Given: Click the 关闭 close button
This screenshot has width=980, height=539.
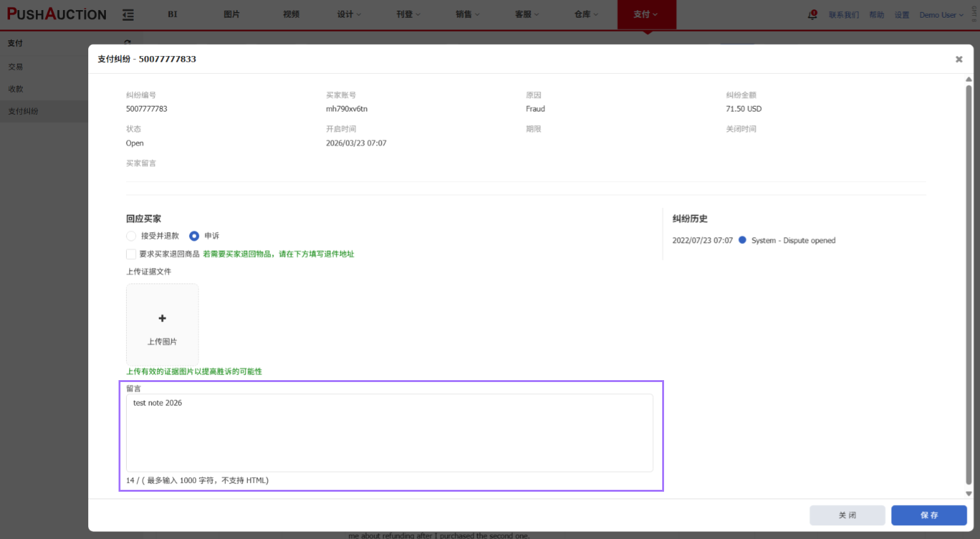Looking at the screenshot, I should pyautogui.click(x=848, y=515).
